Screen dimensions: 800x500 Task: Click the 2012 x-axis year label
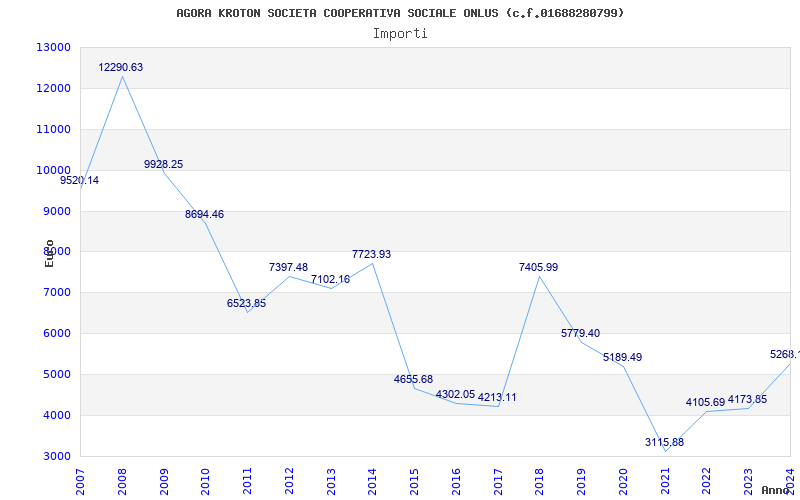tap(289, 482)
